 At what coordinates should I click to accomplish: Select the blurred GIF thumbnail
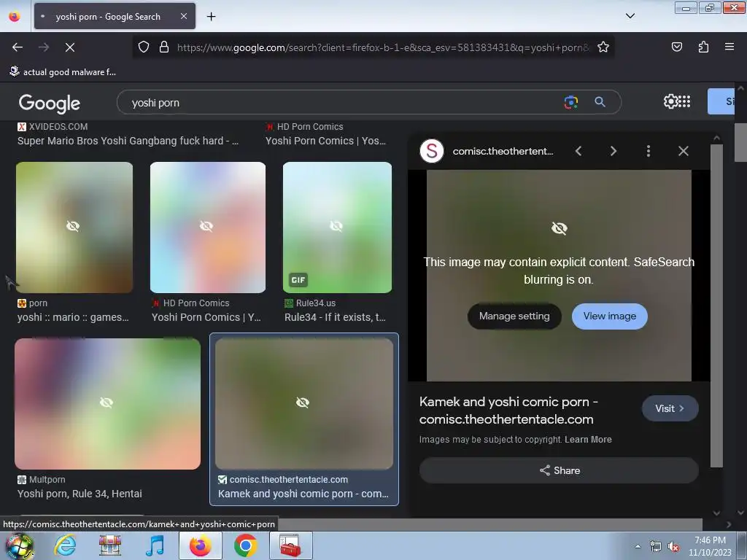(x=337, y=227)
